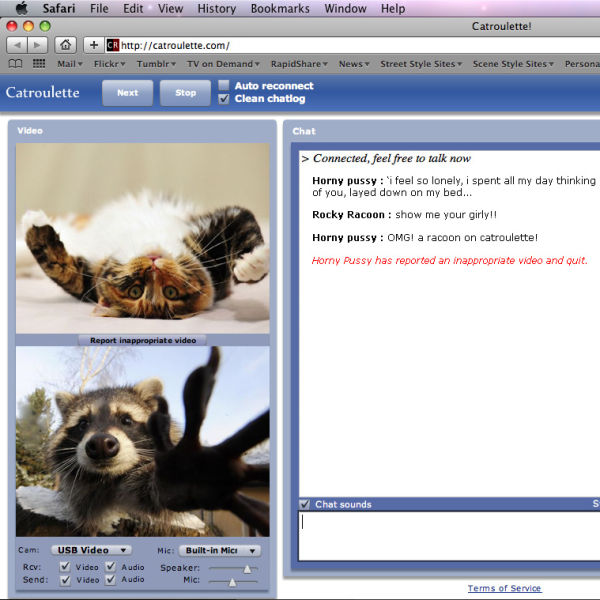Toggle the Chat sounds checkbox

pyautogui.click(x=305, y=504)
